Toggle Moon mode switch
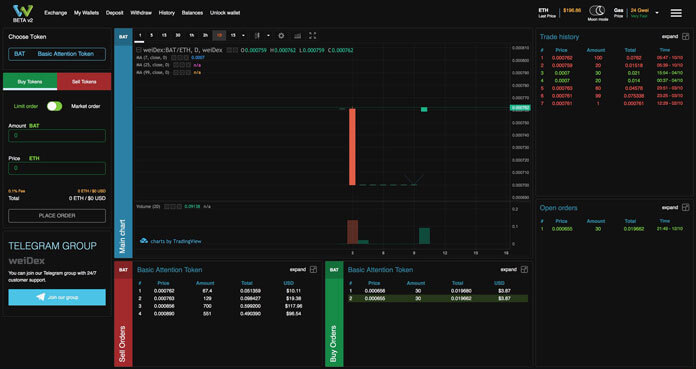 pos(597,11)
